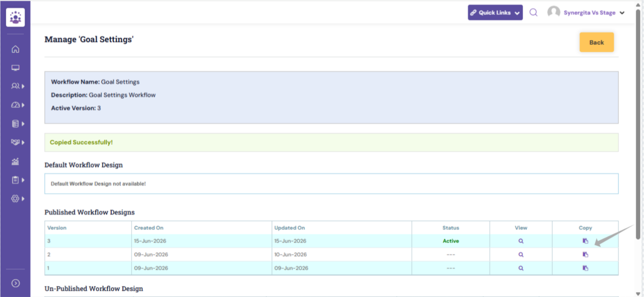The image size is (644, 297).
Task: Click the Synergita logo icon in sidebar
Action: (x=15, y=17)
